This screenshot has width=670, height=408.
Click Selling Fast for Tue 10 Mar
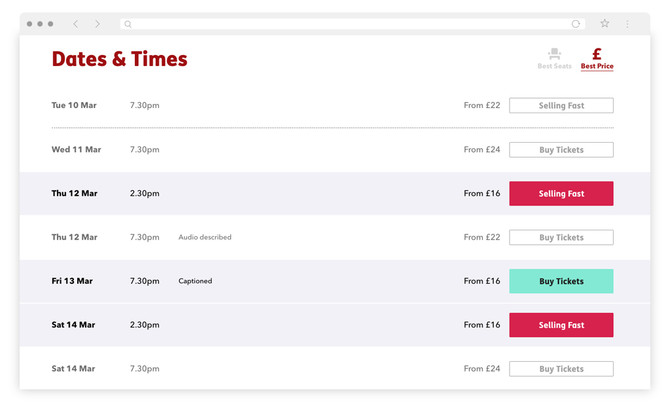pyautogui.click(x=561, y=106)
